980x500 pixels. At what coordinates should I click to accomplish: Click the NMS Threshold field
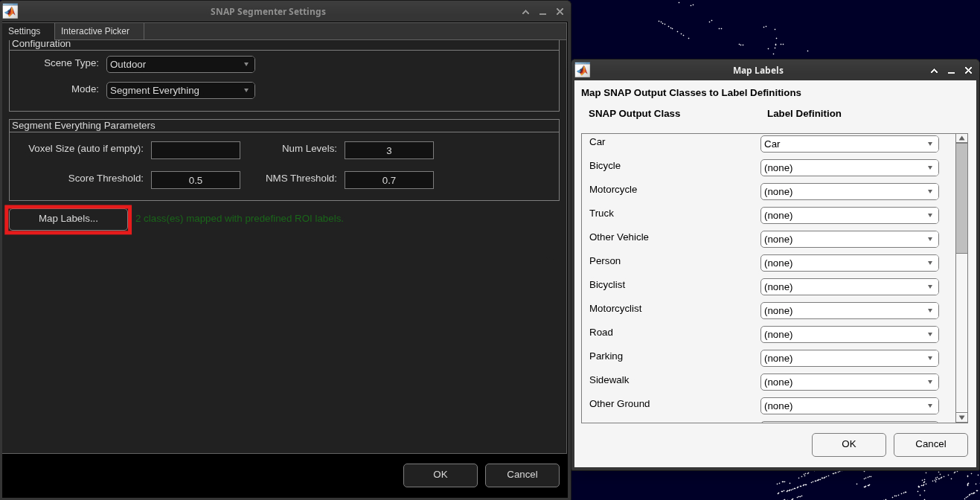coord(389,180)
